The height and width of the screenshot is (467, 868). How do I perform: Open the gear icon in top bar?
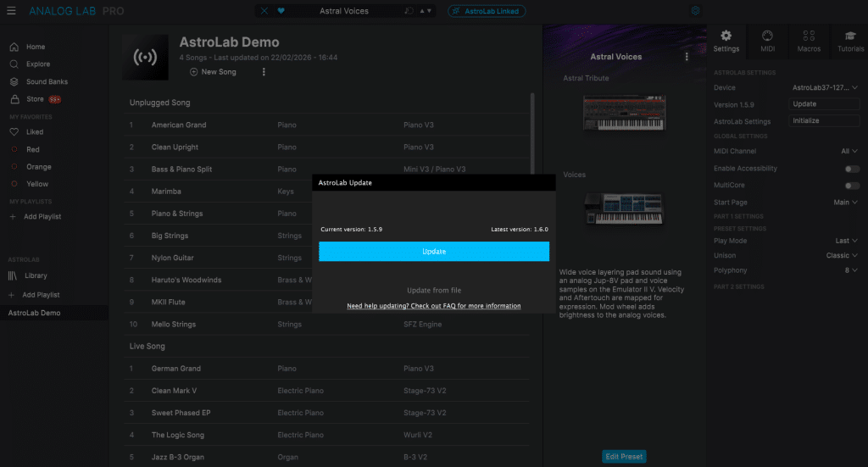click(x=695, y=10)
